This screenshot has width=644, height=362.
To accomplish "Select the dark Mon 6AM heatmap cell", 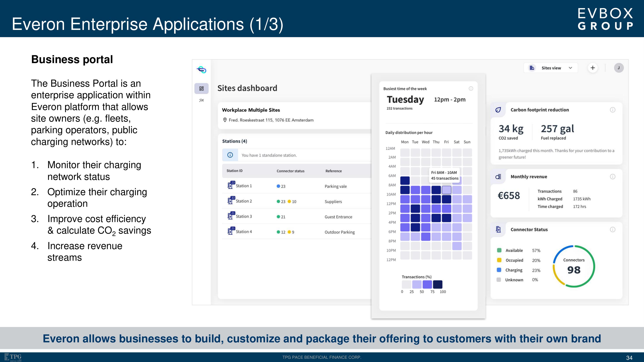I will (x=405, y=180).
